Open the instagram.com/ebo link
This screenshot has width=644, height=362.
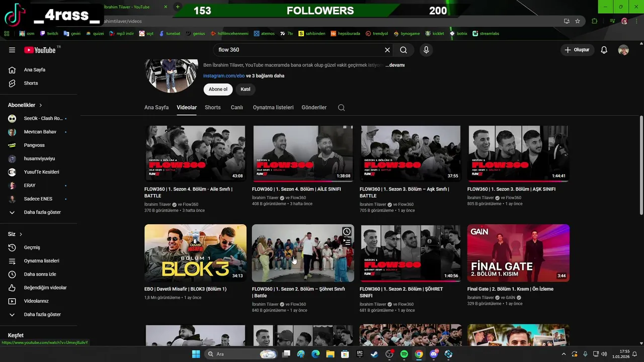tap(224, 76)
